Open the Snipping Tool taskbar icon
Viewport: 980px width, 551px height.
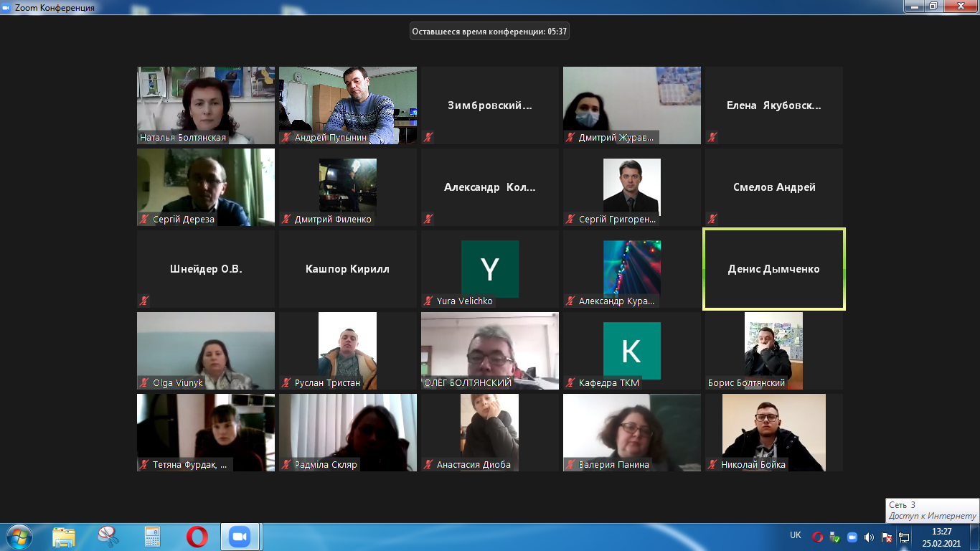[x=108, y=537]
